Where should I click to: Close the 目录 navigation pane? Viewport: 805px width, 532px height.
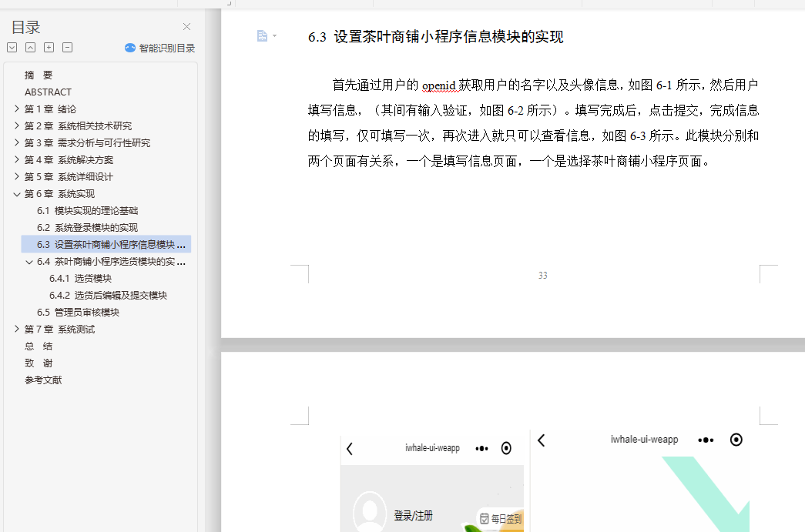187,27
